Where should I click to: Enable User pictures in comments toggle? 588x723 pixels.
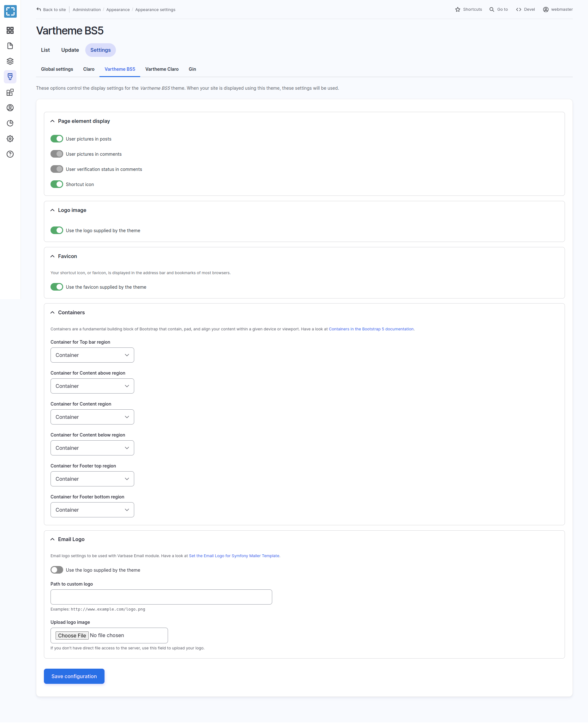57,154
